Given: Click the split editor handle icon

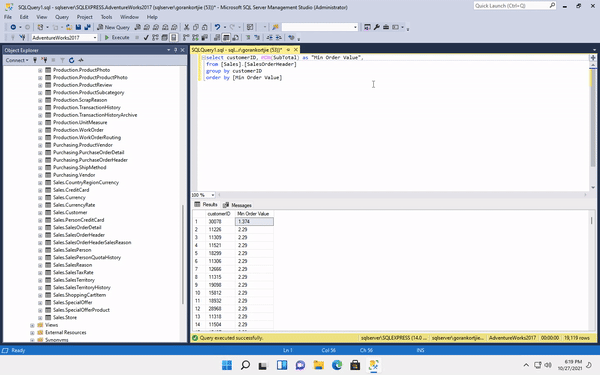Looking at the screenshot, I should point(593,58).
